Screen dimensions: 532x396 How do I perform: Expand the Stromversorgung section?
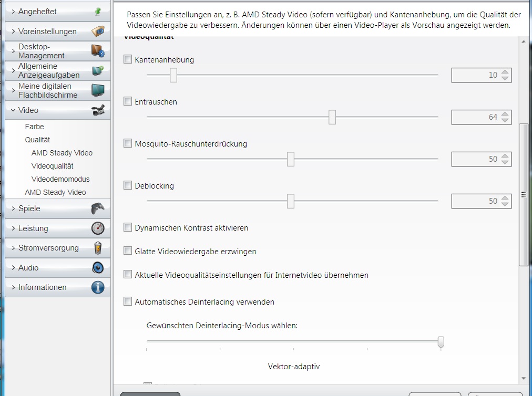pyautogui.click(x=13, y=248)
